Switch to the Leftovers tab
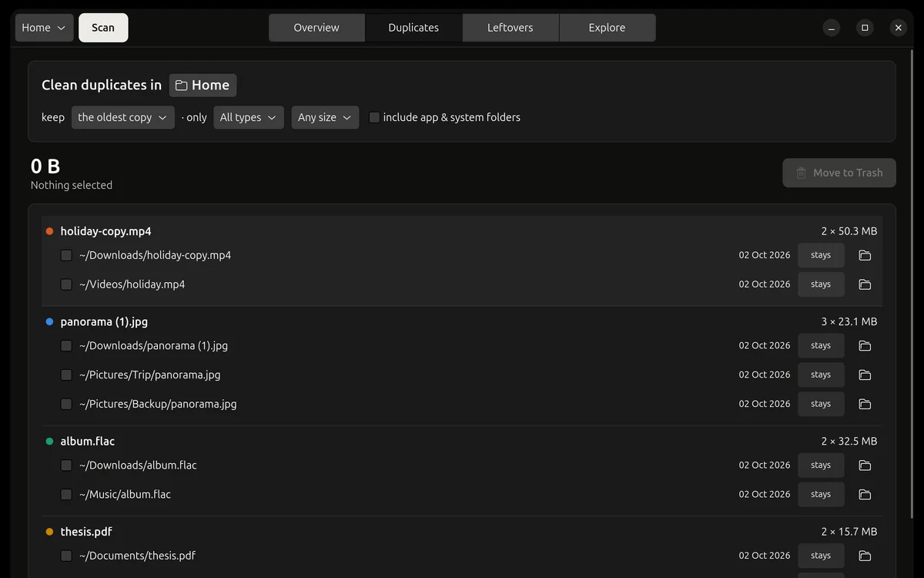924x578 pixels. coord(511,28)
